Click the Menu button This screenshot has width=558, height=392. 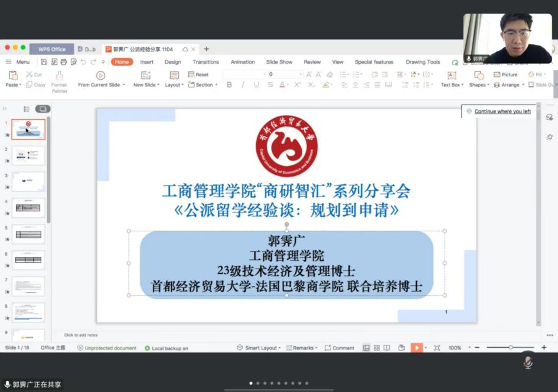(18, 62)
